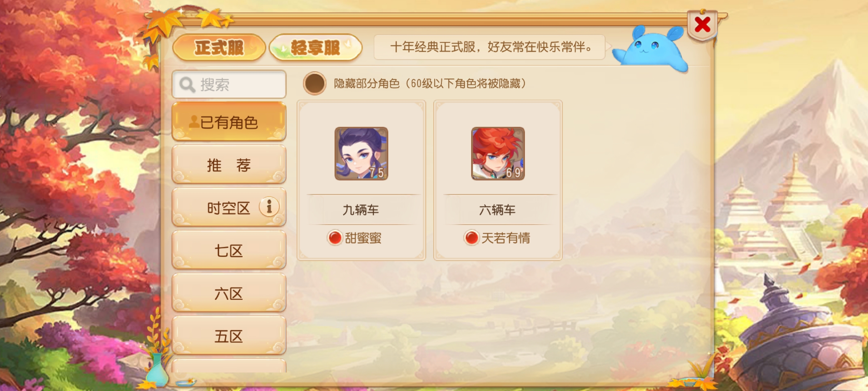
Task: Open the 推荐 server list
Action: tap(229, 165)
